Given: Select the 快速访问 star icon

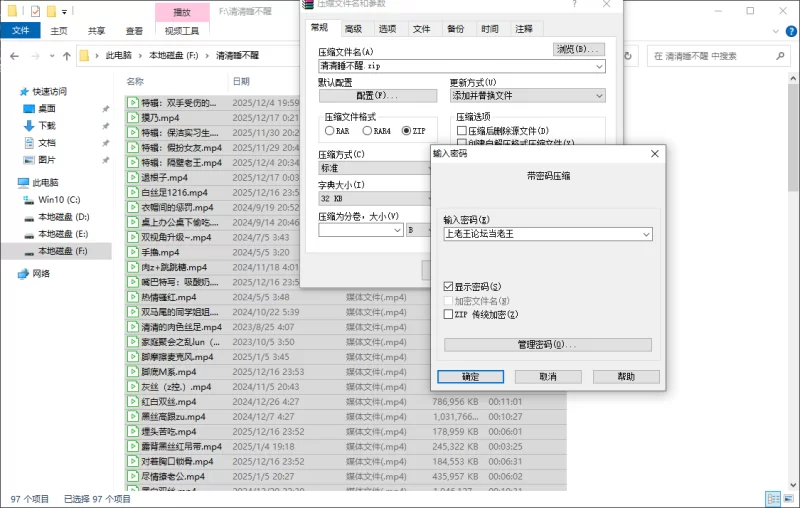Looking at the screenshot, I should pos(23,92).
